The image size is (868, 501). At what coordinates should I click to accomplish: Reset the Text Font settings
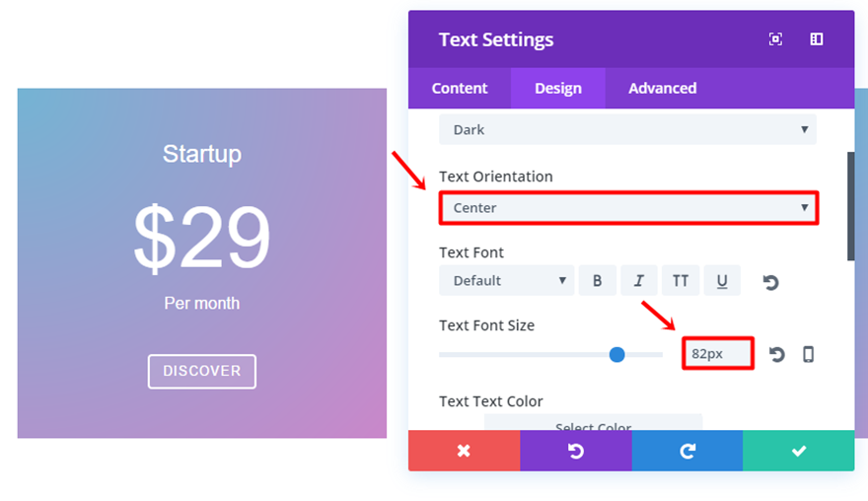click(770, 282)
